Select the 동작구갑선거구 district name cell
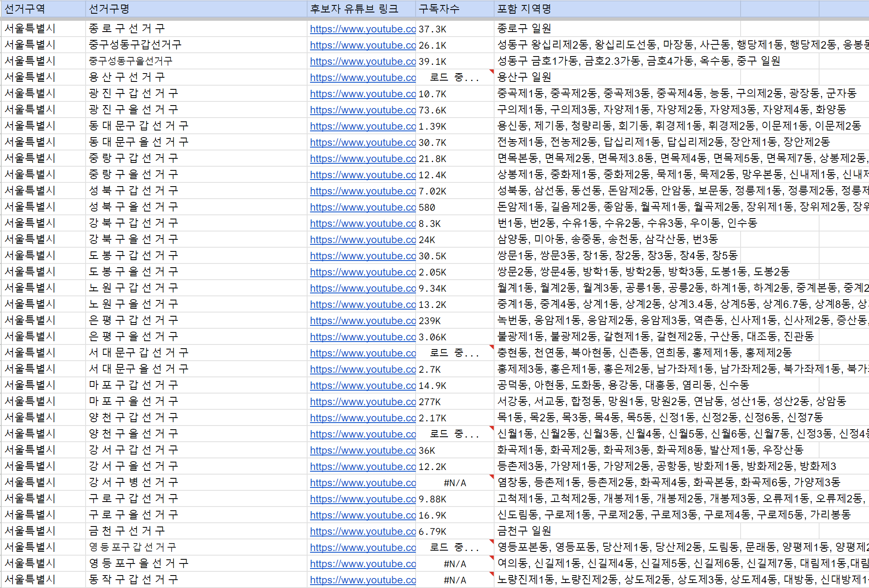The image size is (869, 588). click(x=196, y=580)
